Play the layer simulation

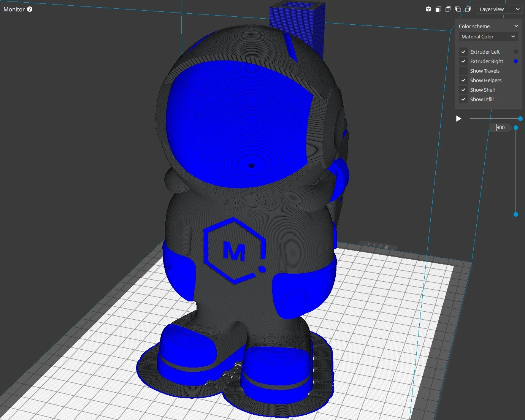click(458, 119)
